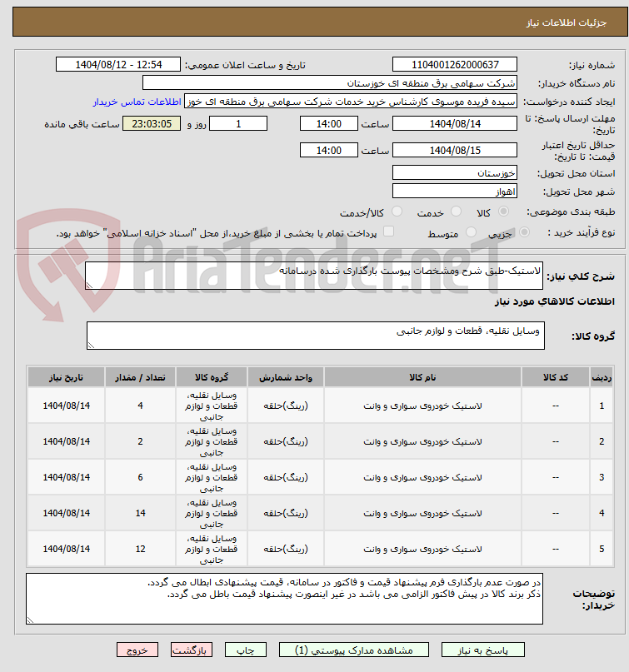Select the 'متوسط' purchase type radio
629x672 pixels.
pos(471,231)
